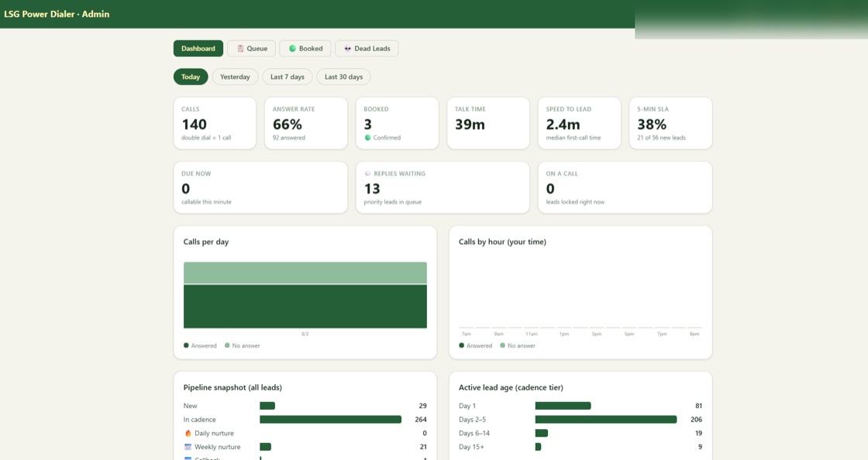Click the Answered legend dot under Calls per day
Image resolution: width=868 pixels, height=460 pixels.
(186, 345)
